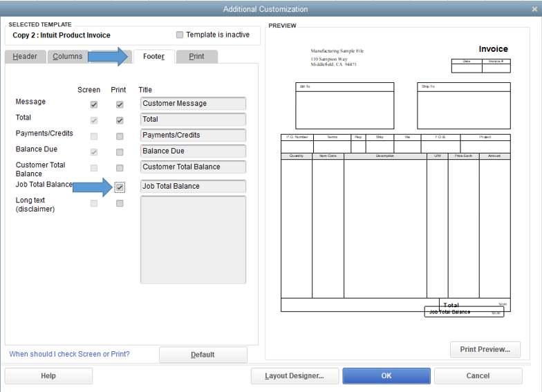Image resolution: width=542 pixels, height=392 pixels.
Task: Enable Customer Total Balance Print checkbox
Action: point(120,168)
